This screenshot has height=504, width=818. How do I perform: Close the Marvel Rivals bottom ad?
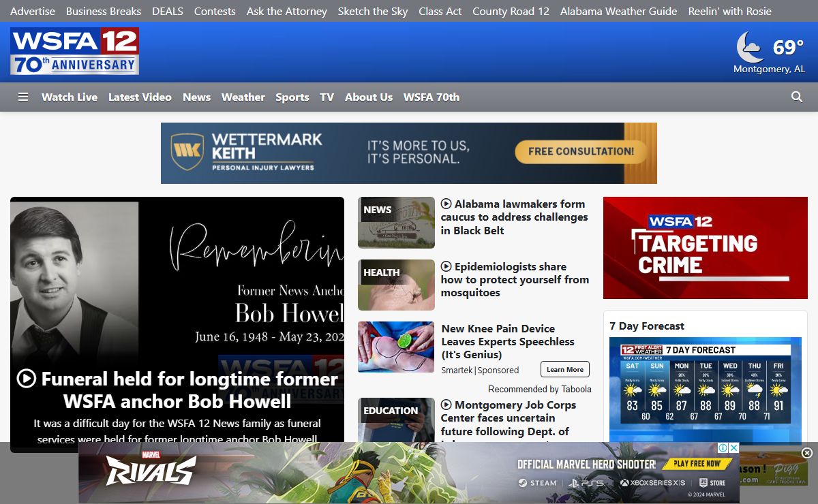[x=807, y=453]
